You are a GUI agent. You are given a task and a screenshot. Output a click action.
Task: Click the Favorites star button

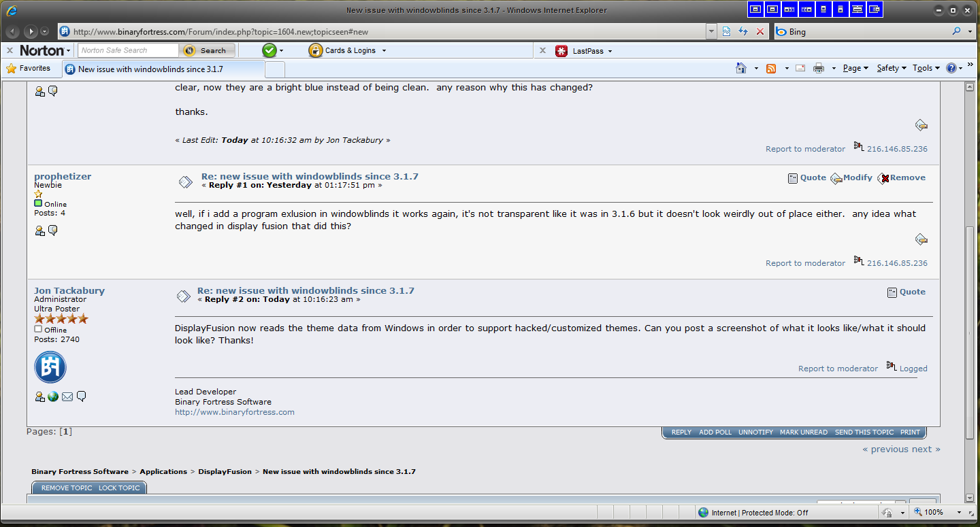tap(28, 68)
